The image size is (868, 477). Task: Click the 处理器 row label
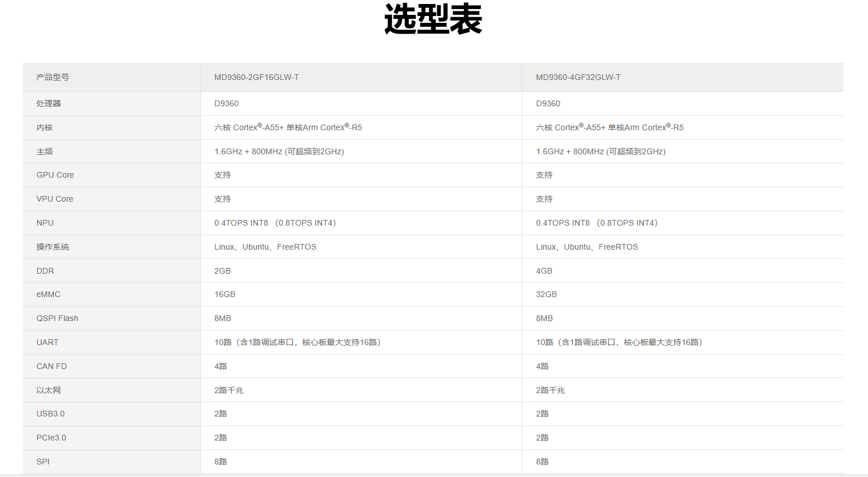coord(49,103)
